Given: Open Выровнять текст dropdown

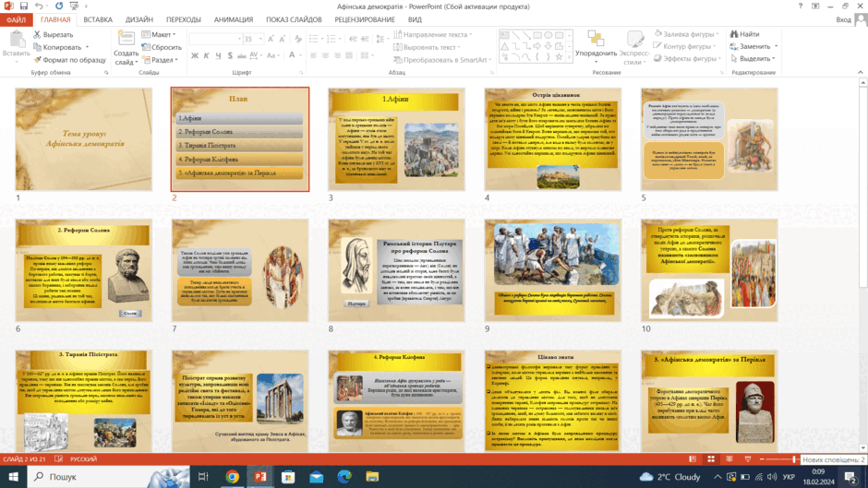Looking at the screenshot, I should tap(427, 47).
